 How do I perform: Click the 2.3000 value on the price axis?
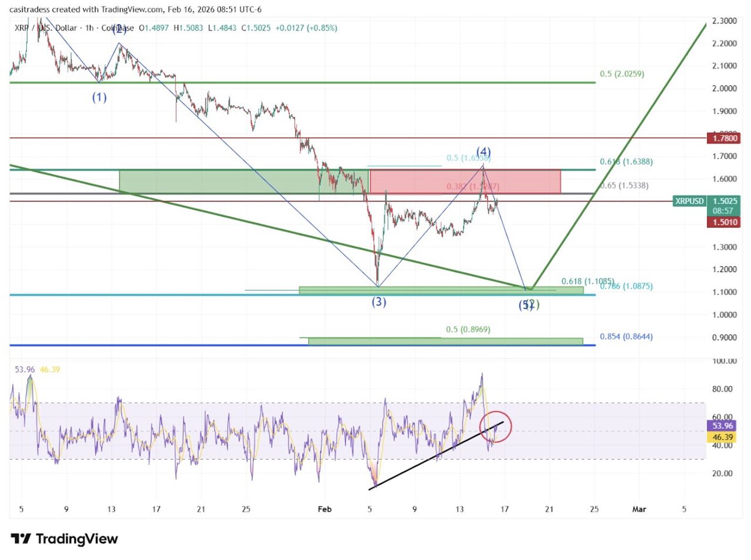tap(724, 21)
